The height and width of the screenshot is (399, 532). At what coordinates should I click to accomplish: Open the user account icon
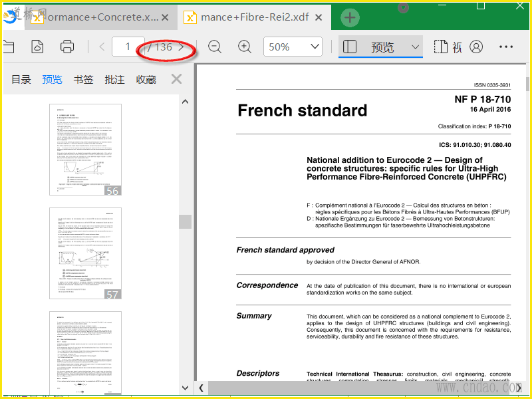(x=476, y=47)
